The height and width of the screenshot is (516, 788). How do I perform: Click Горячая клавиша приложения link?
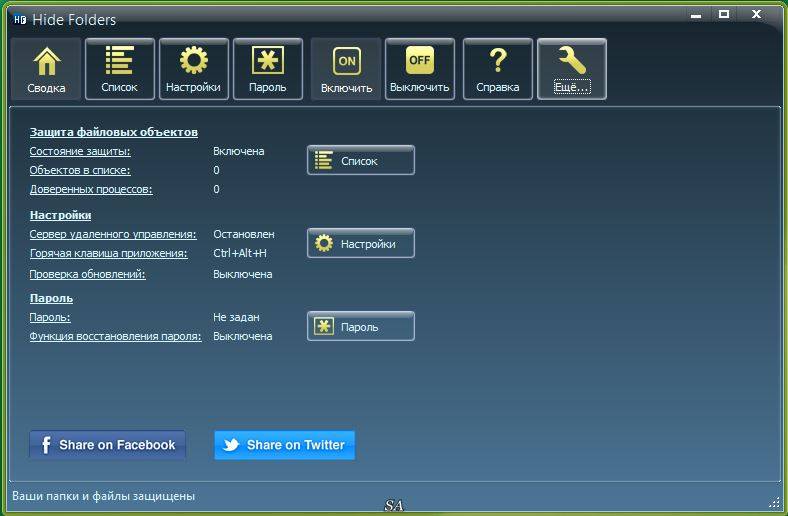pos(109,253)
